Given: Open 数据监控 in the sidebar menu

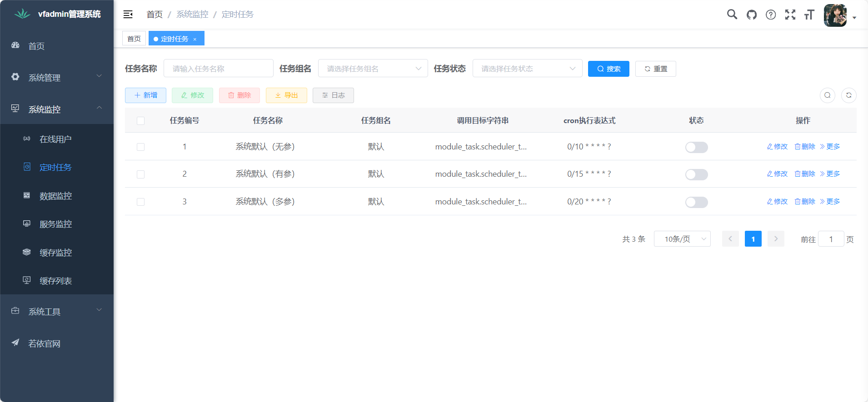Looking at the screenshot, I should tap(55, 196).
